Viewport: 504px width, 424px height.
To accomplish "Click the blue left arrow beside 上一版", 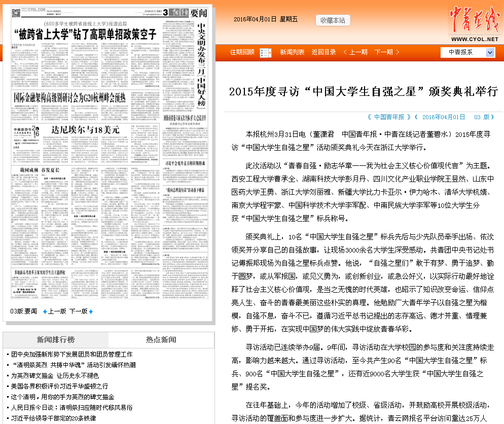I will (x=45, y=311).
